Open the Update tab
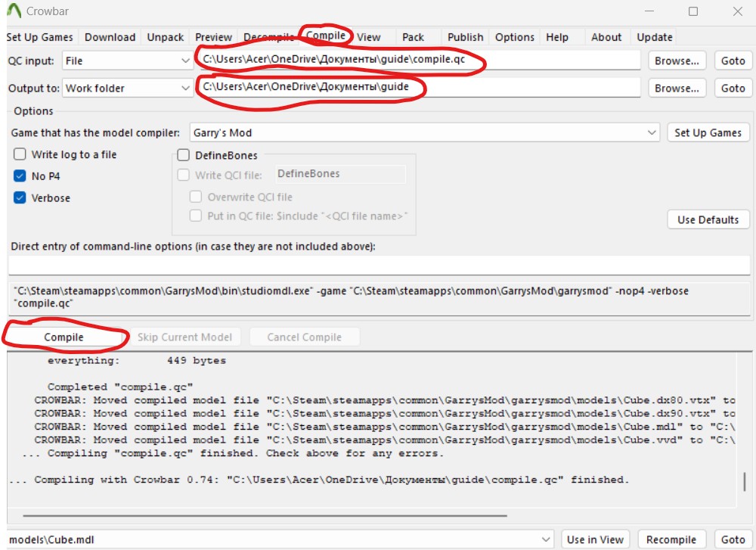 (654, 37)
